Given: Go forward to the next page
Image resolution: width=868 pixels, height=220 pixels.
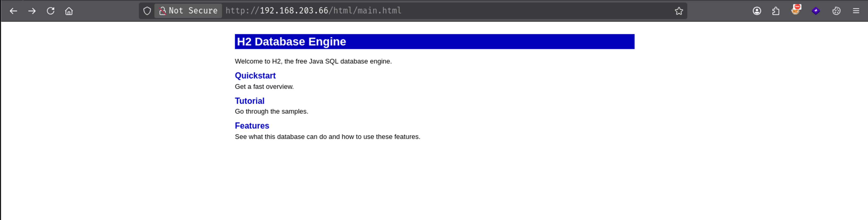Looking at the screenshot, I should tap(32, 11).
